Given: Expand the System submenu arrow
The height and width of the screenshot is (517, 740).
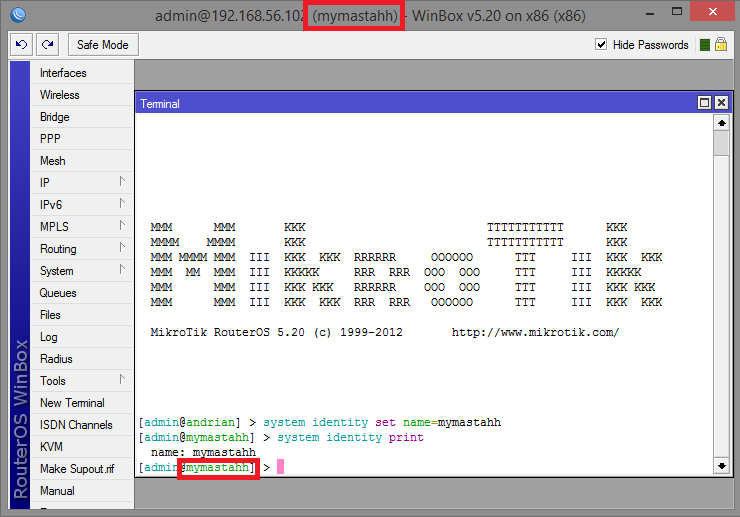Looking at the screenshot, I should tap(122, 270).
